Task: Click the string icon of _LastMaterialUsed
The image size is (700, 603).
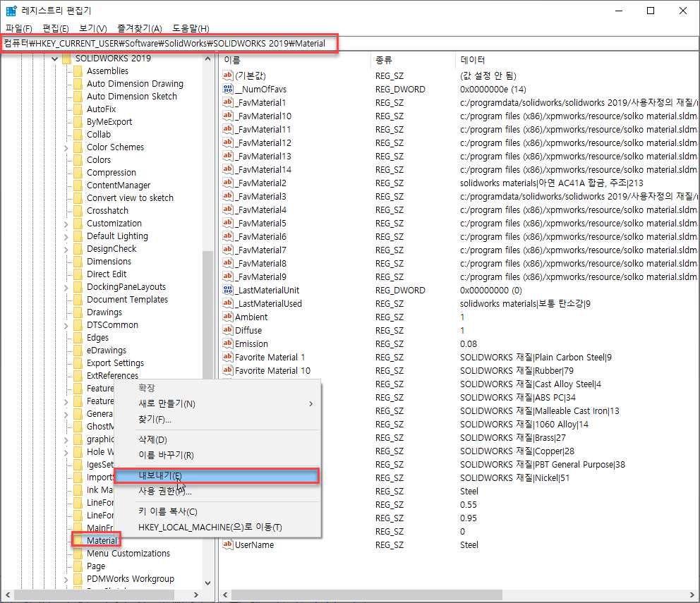Action: coord(228,303)
